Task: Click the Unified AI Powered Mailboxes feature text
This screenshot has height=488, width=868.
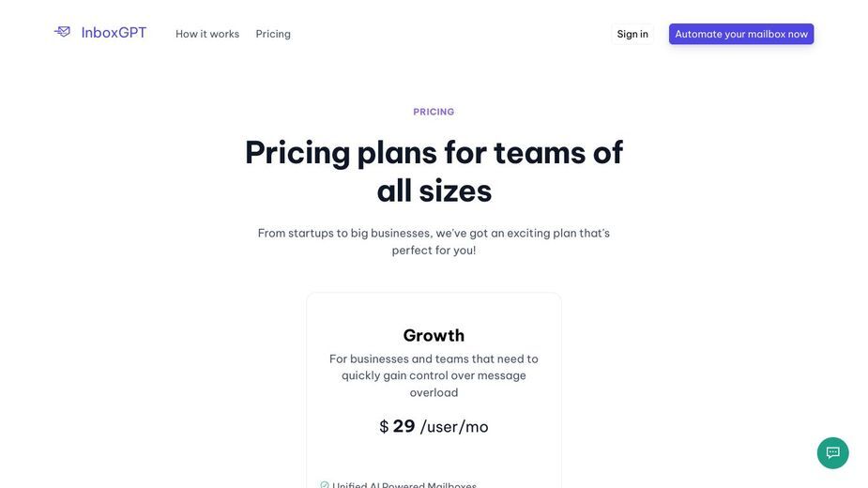Action: tap(404, 485)
